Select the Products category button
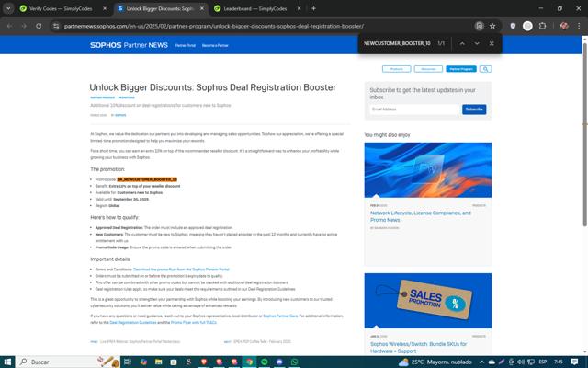The height and width of the screenshot is (368, 588). pyautogui.click(x=396, y=69)
